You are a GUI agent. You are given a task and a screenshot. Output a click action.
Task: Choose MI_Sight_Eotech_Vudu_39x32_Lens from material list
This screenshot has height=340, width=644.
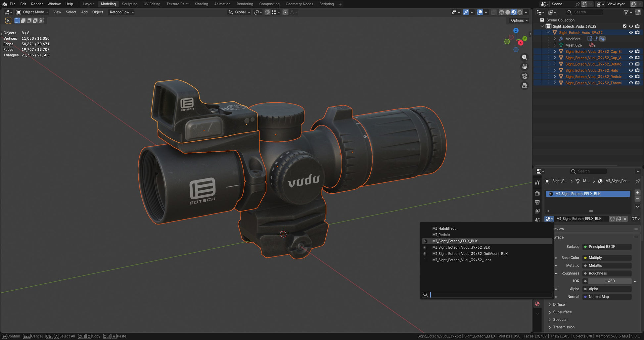pyautogui.click(x=461, y=260)
